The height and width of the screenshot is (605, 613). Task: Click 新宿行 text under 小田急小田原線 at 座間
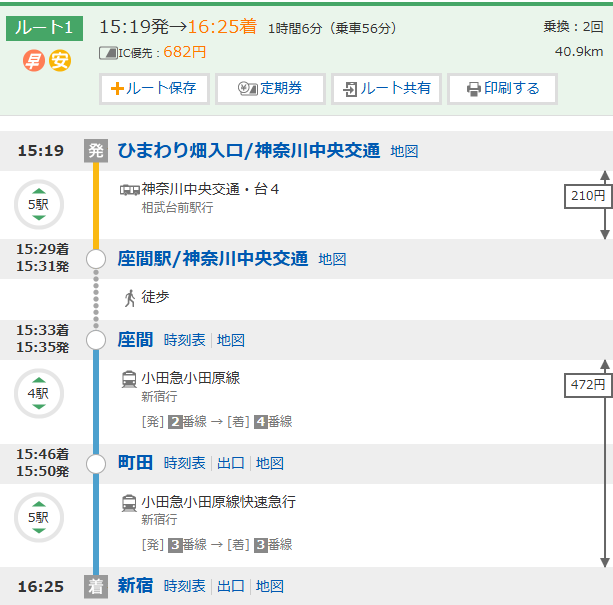159,396
